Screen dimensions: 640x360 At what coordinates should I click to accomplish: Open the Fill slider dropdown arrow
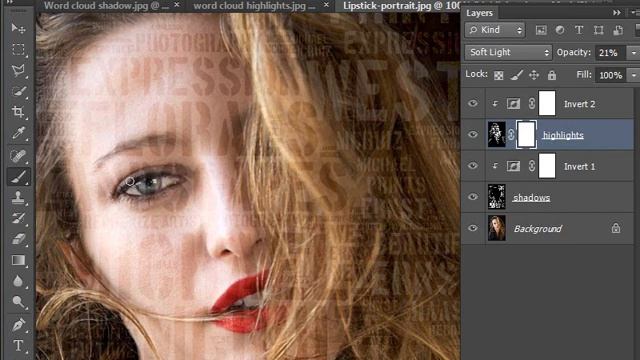coord(633,75)
